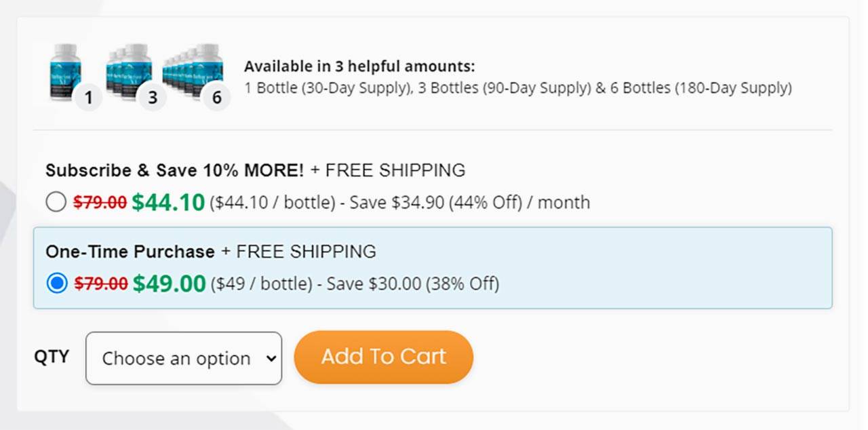The image size is (868, 430).
Task: Click the One-Time Purchase heading label
Action: [x=130, y=252]
